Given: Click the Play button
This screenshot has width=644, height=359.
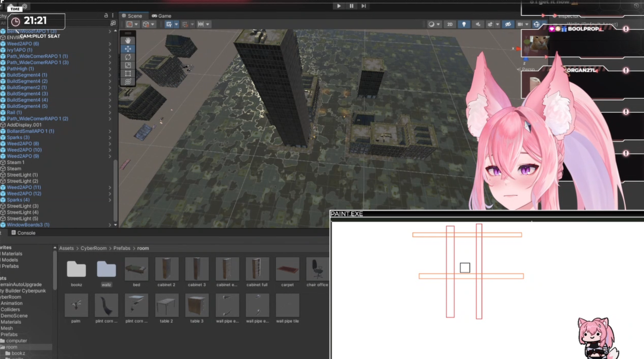Looking at the screenshot, I should pos(339,6).
